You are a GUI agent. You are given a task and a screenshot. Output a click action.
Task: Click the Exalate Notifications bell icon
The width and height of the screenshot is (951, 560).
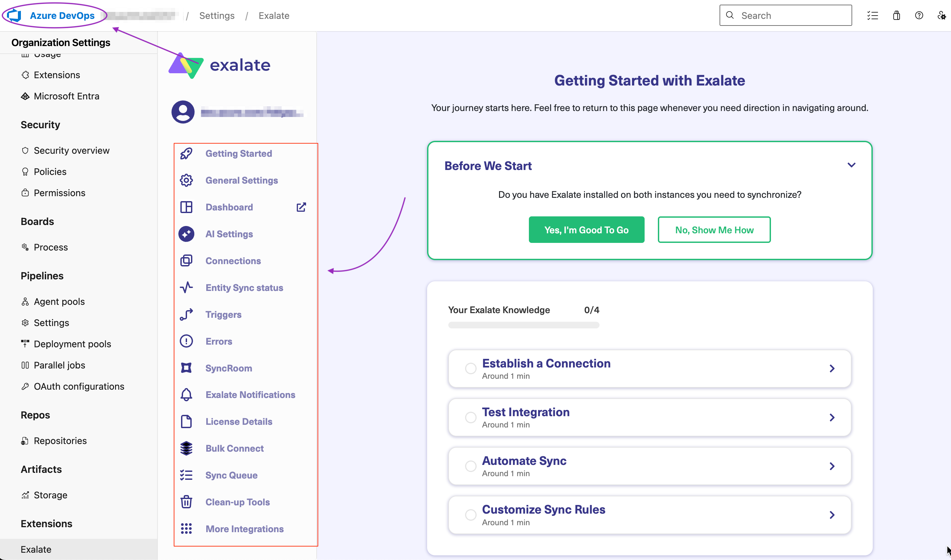186,395
